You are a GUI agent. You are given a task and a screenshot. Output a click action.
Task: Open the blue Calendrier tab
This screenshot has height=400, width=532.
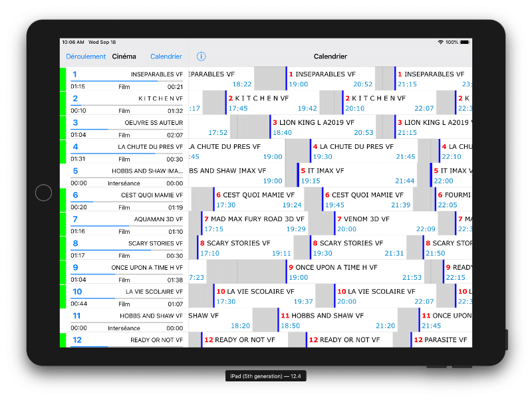tap(166, 56)
